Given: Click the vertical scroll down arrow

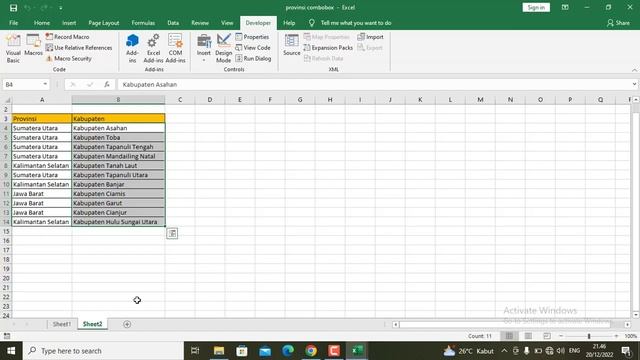Looking at the screenshot, I should (x=636, y=315).
